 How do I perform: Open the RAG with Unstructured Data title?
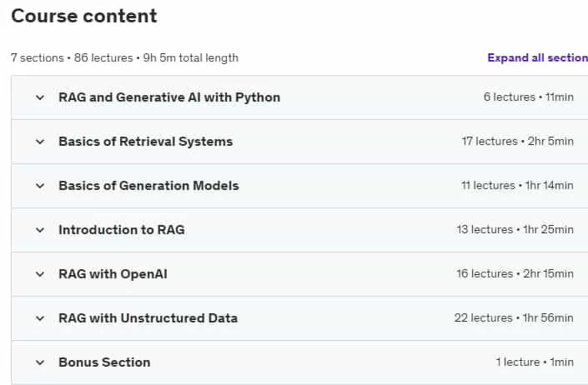(148, 318)
